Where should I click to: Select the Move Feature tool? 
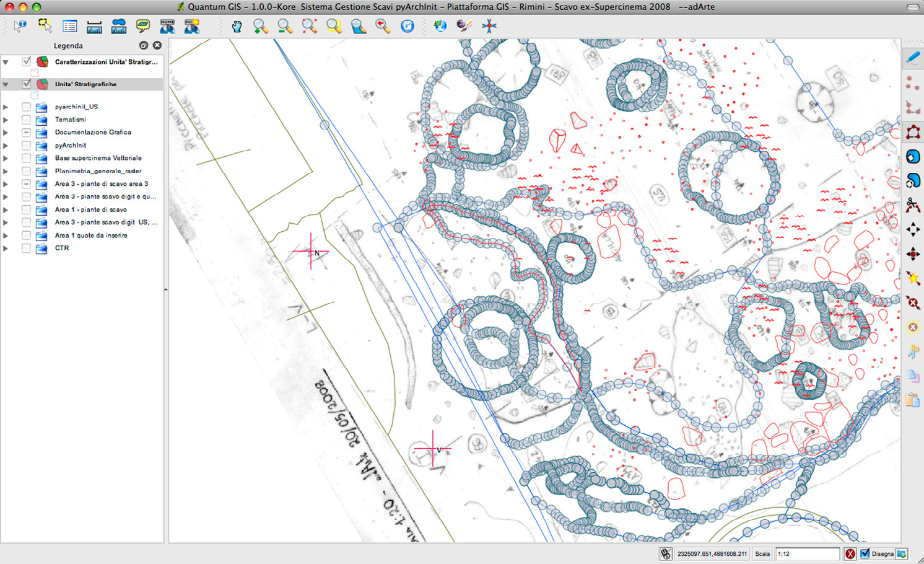coord(913,229)
